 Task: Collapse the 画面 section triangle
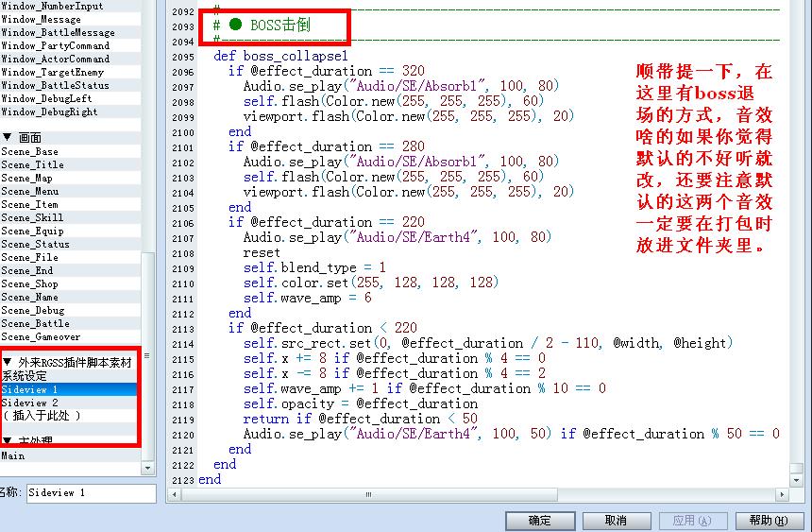pyautogui.click(x=8, y=137)
